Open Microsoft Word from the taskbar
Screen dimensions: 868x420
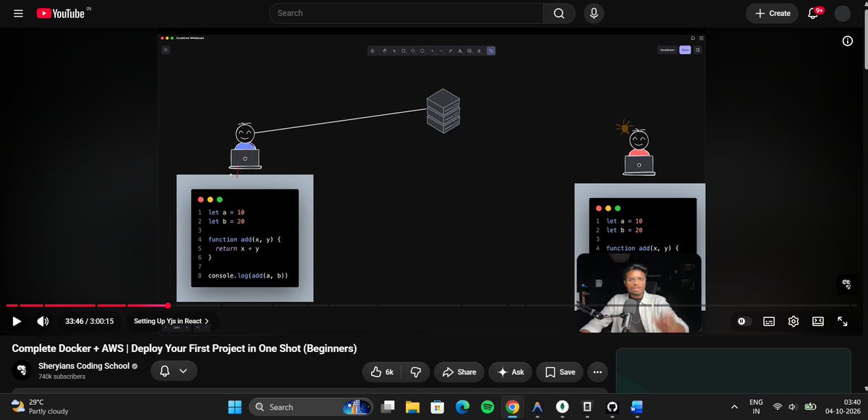tap(637, 407)
